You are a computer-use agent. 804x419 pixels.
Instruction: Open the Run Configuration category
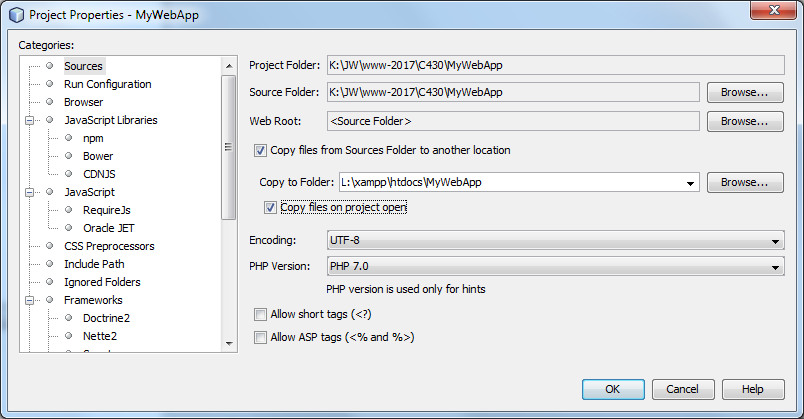coord(108,84)
